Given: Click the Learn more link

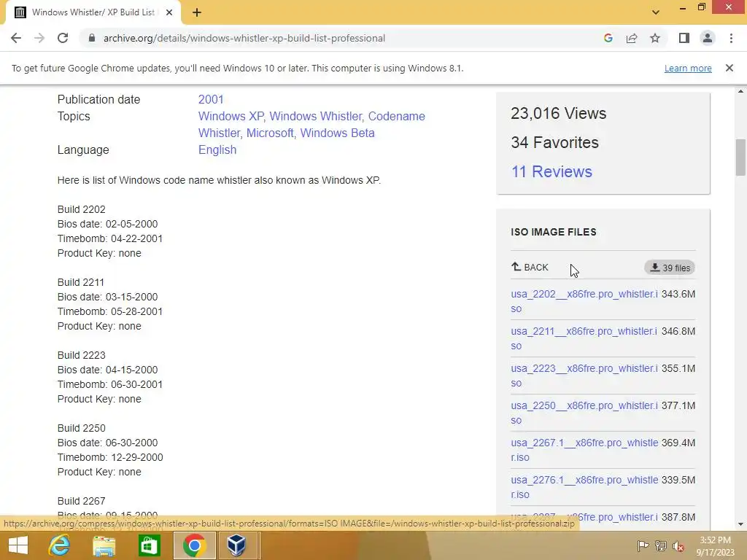Looking at the screenshot, I should pos(688,68).
